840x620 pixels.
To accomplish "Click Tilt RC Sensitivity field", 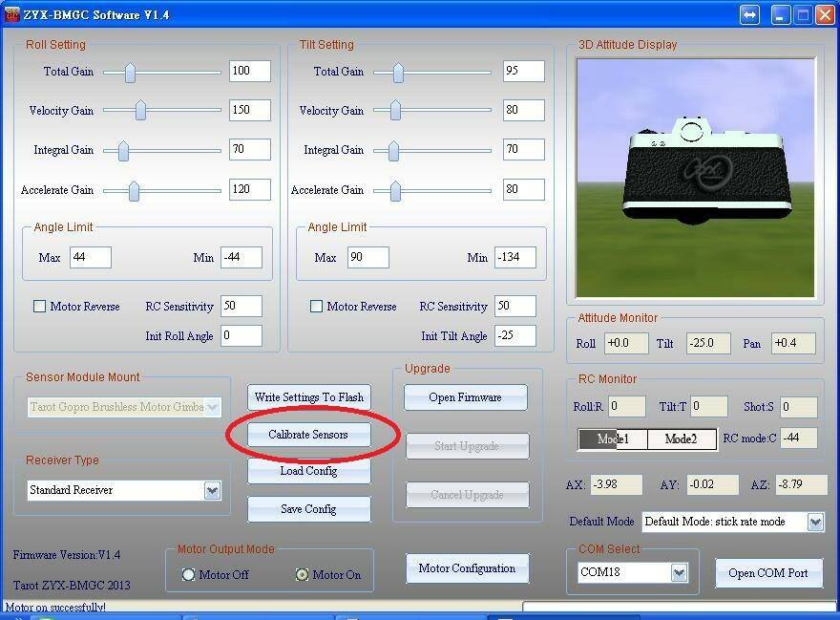I will pos(515,307).
